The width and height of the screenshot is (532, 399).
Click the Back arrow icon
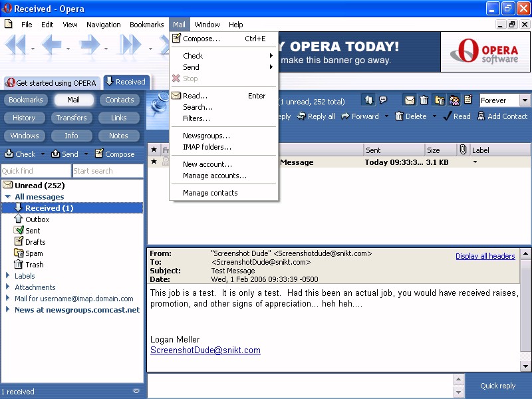pyautogui.click(x=52, y=45)
